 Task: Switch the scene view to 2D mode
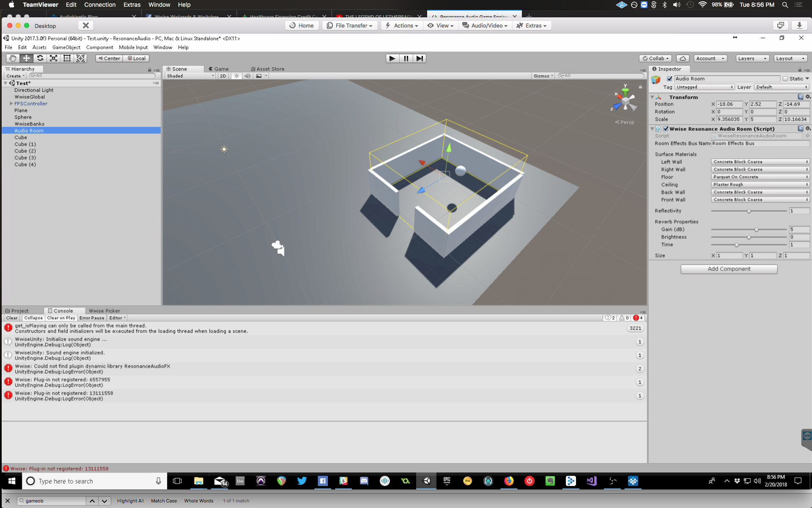223,76
